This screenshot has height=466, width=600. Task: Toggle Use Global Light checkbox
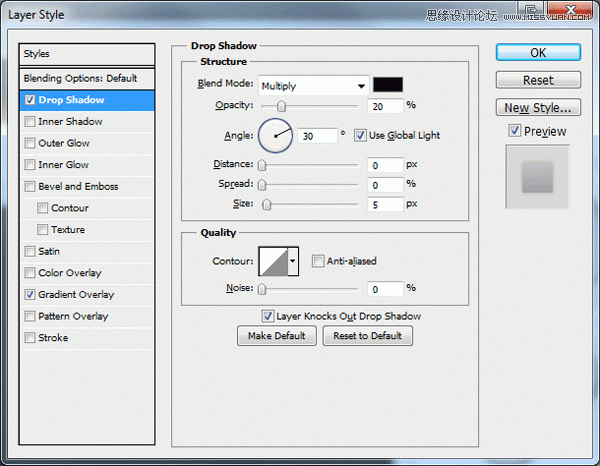[x=360, y=135]
